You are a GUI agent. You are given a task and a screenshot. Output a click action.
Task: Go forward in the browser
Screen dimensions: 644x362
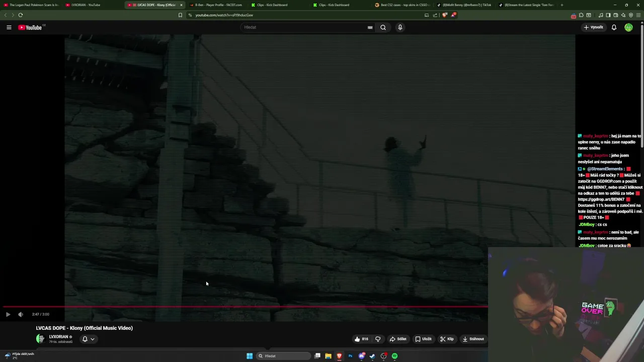pos(13,15)
